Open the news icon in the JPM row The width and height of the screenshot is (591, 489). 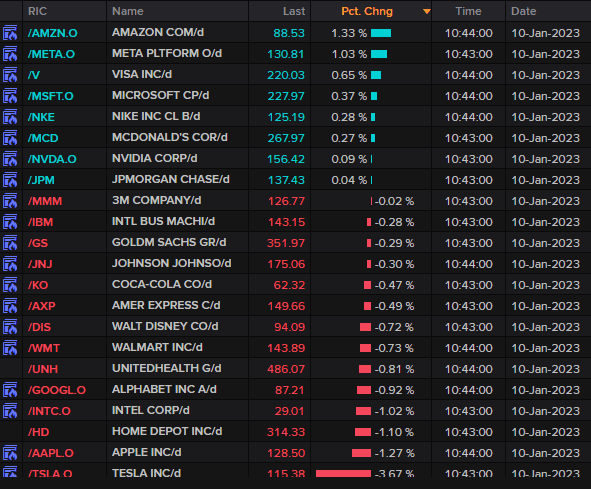[10, 180]
